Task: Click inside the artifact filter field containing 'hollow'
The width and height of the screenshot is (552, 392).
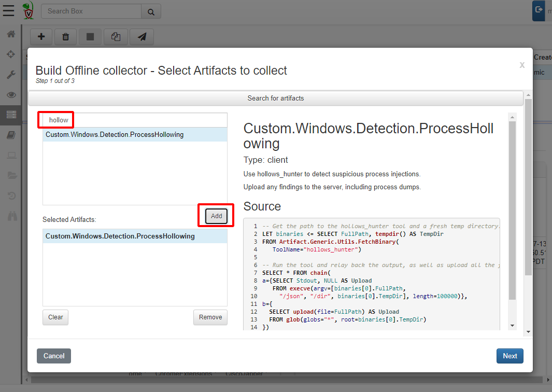Action: point(135,120)
